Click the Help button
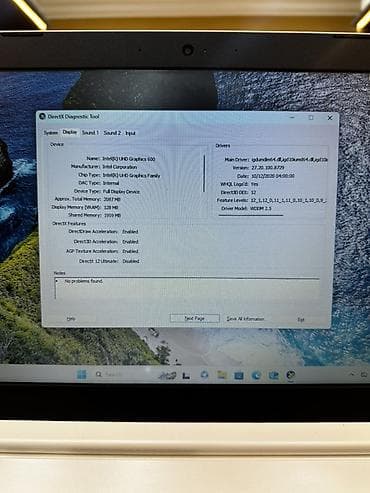 point(71,319)
